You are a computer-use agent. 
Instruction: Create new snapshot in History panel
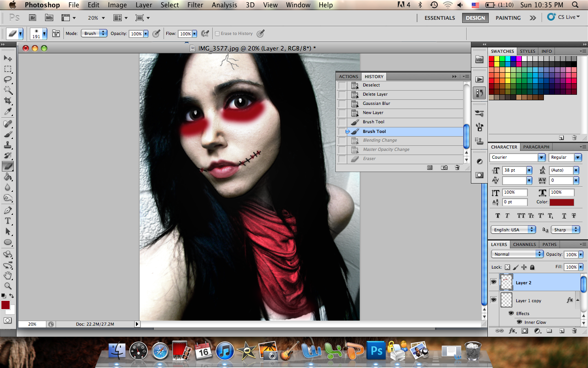click(444, 168)
